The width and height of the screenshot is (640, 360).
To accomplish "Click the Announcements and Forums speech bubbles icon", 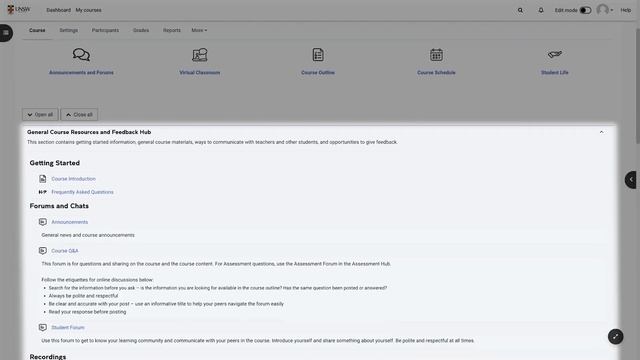I will click(81, 54).
